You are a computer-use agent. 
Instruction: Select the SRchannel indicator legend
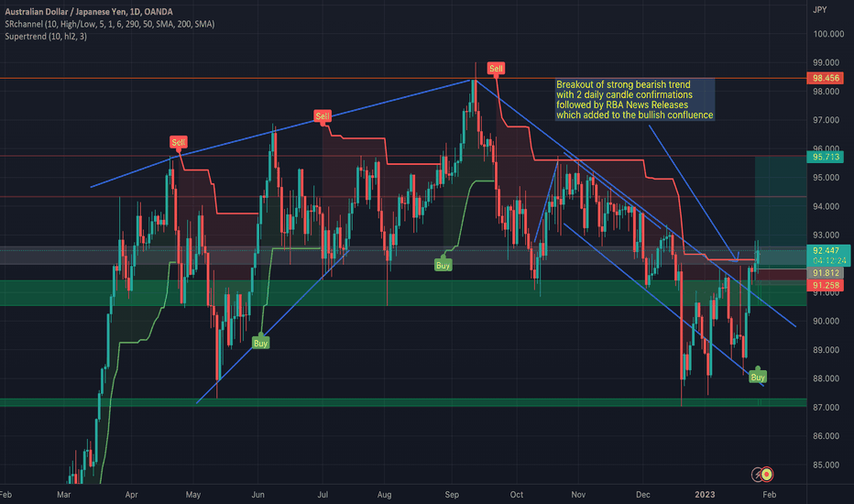[109, 24]
